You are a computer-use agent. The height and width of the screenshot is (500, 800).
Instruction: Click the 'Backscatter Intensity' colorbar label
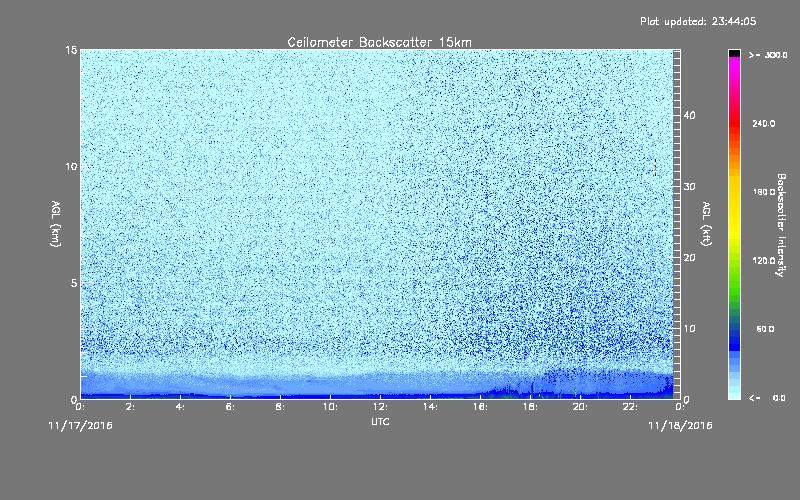(x=781, y=225)
